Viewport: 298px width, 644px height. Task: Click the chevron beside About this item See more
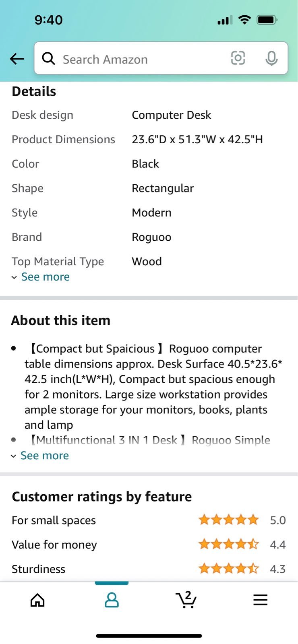point(13,456)
